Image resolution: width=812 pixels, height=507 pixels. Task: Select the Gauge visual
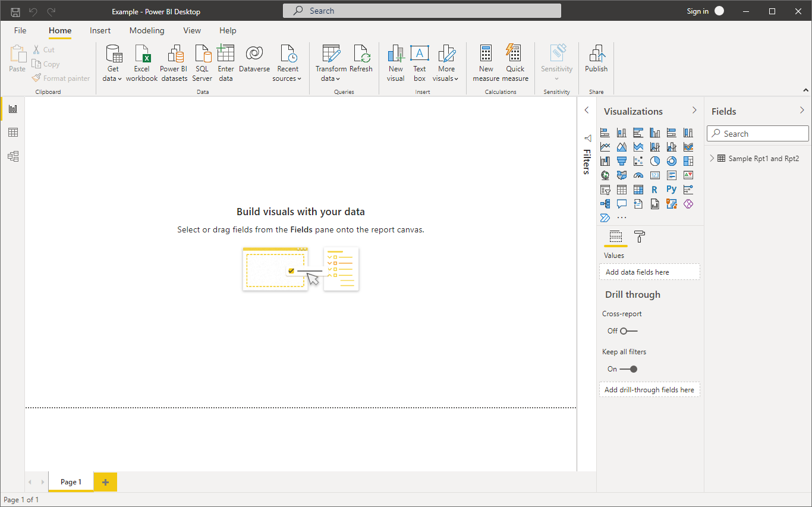[638, 175]
